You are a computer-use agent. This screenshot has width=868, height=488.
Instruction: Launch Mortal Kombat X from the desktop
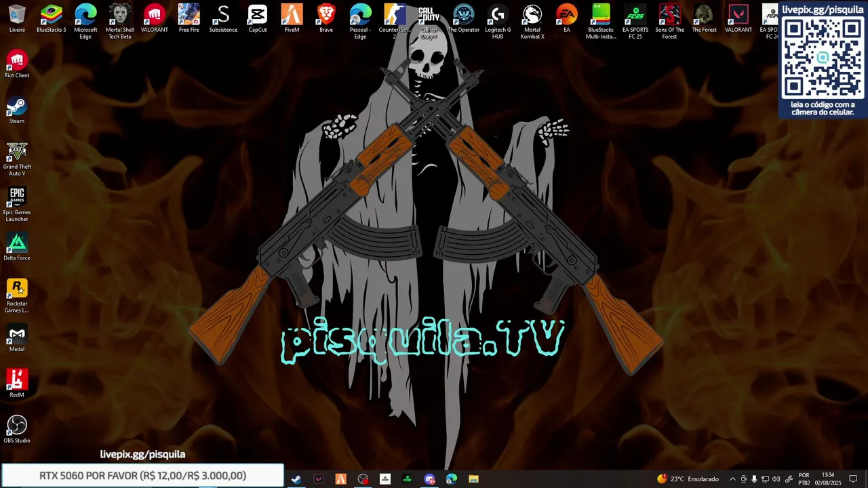(x=532, y=21)
